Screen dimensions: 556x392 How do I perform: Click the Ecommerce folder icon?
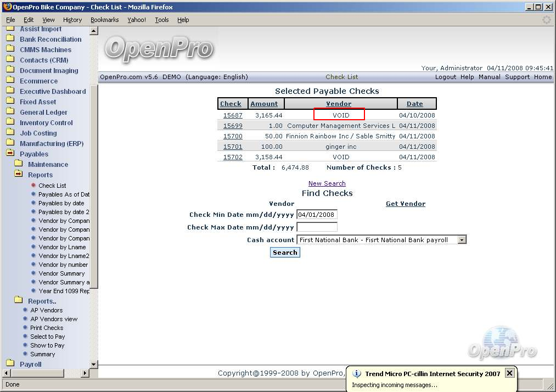(x=10, y=81)
